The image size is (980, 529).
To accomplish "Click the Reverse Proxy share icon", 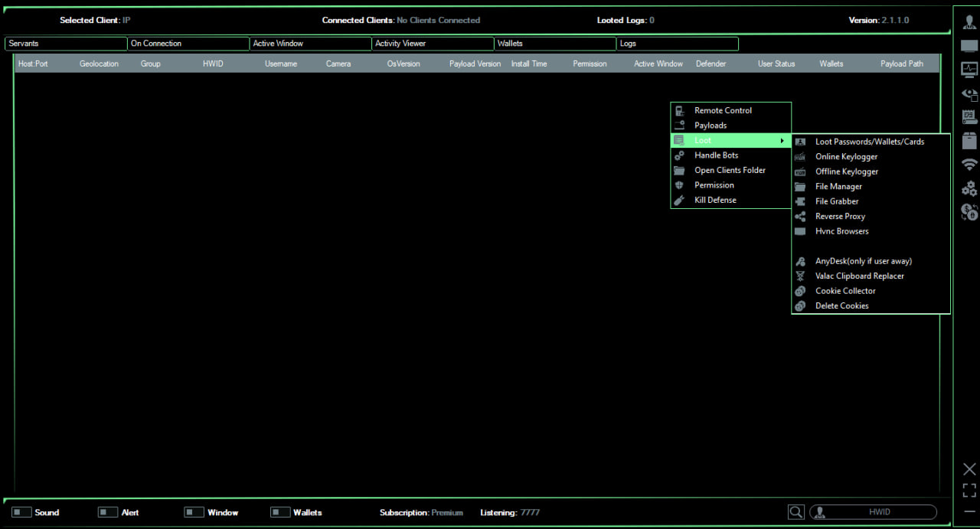I will coord(800,217).
